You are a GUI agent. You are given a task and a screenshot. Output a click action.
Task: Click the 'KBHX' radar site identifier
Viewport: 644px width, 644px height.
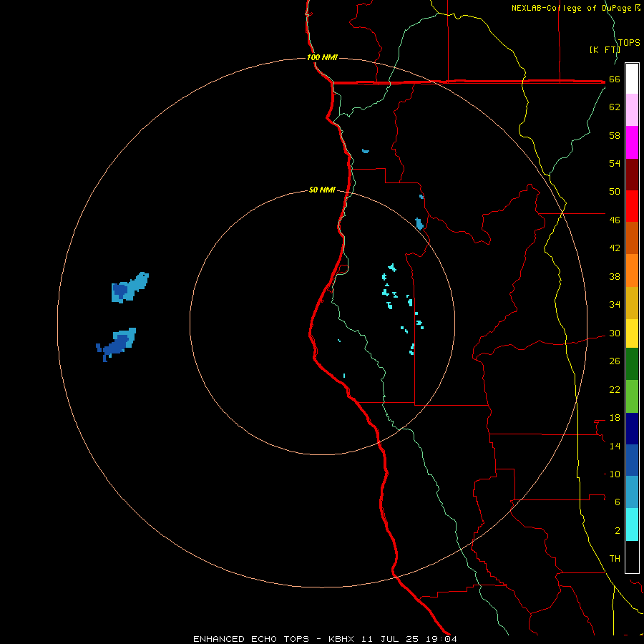point(342,639)
